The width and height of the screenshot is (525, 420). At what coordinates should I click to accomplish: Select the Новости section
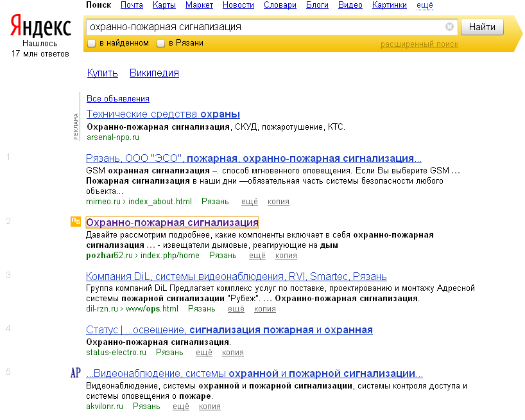(238, 4)
